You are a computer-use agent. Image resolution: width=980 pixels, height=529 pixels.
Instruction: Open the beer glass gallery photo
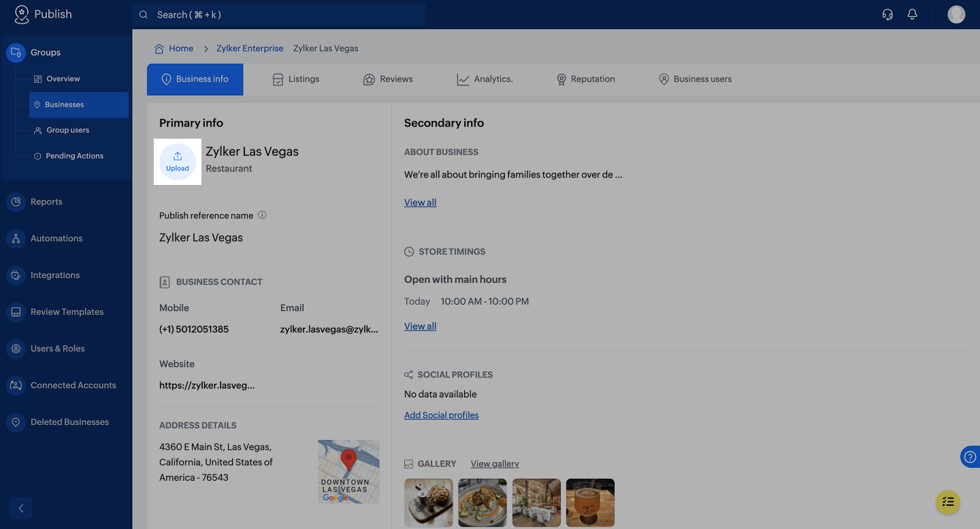[590, 503]
